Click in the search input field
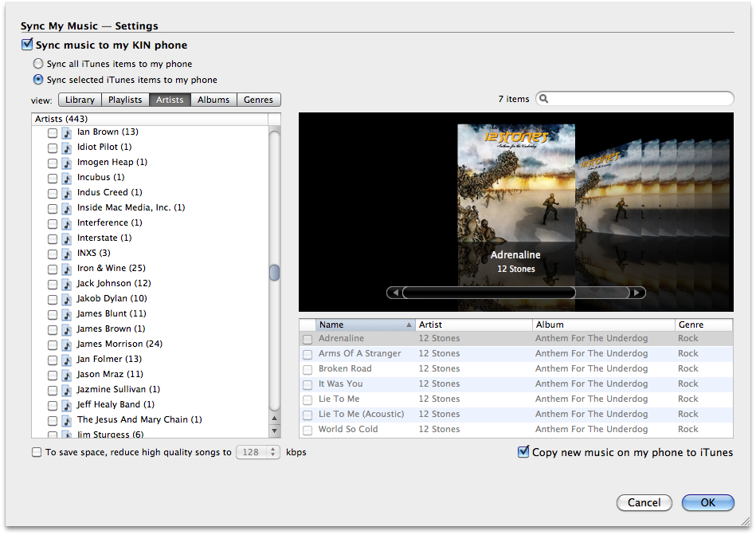The image size is (756, 535). [x=635, y=99]
